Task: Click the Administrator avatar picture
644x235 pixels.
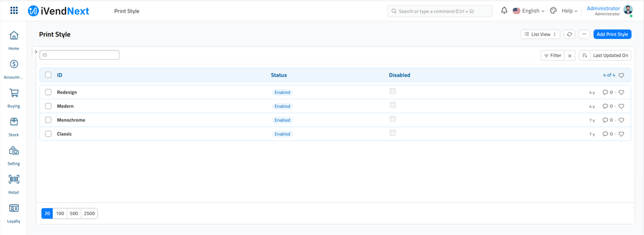Action: 628,10
